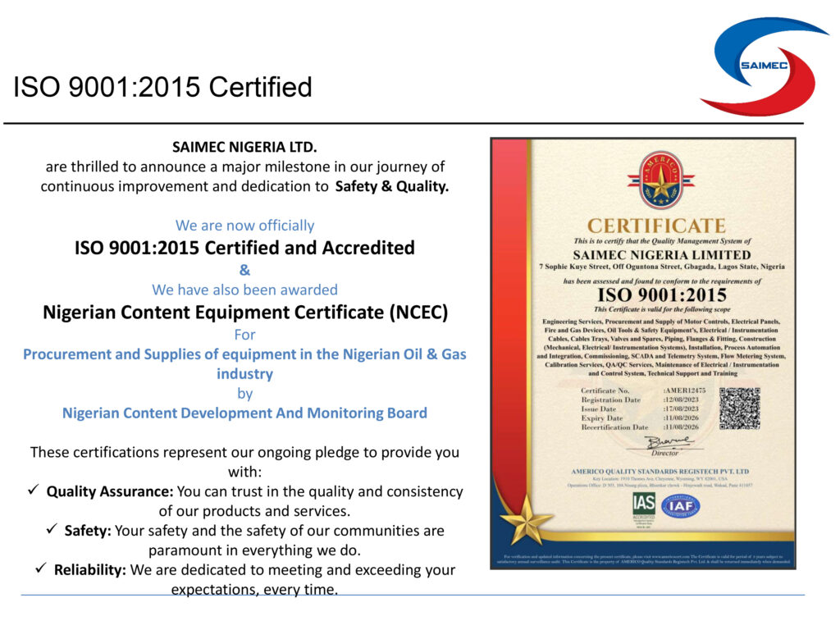Viewport: 840px width, 630px height.
Task: Click the Americo star emblem on certificate
Action: point(660,180)
